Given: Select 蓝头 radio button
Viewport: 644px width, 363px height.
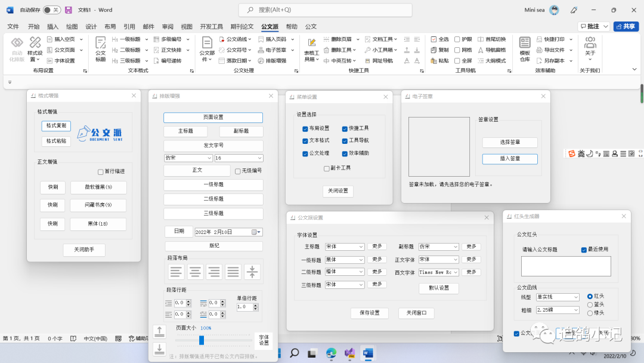Looking at the screenshot, I should [x=590, y=304].
